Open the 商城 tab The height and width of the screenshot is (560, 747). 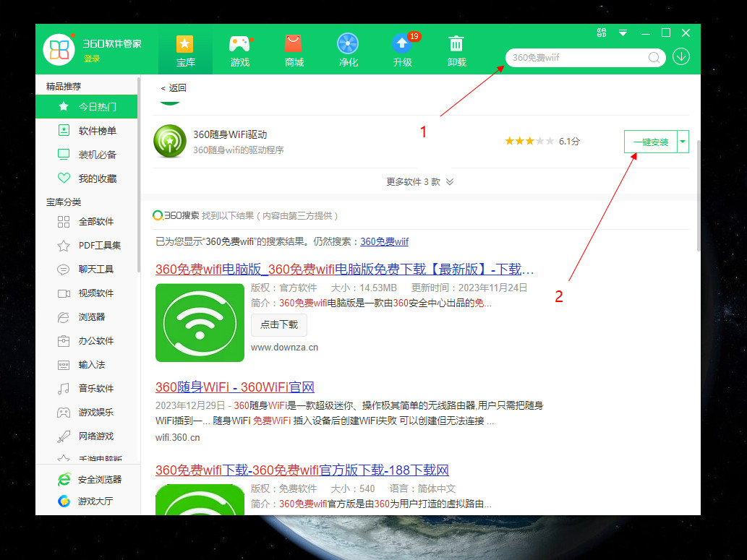point(294,51)
